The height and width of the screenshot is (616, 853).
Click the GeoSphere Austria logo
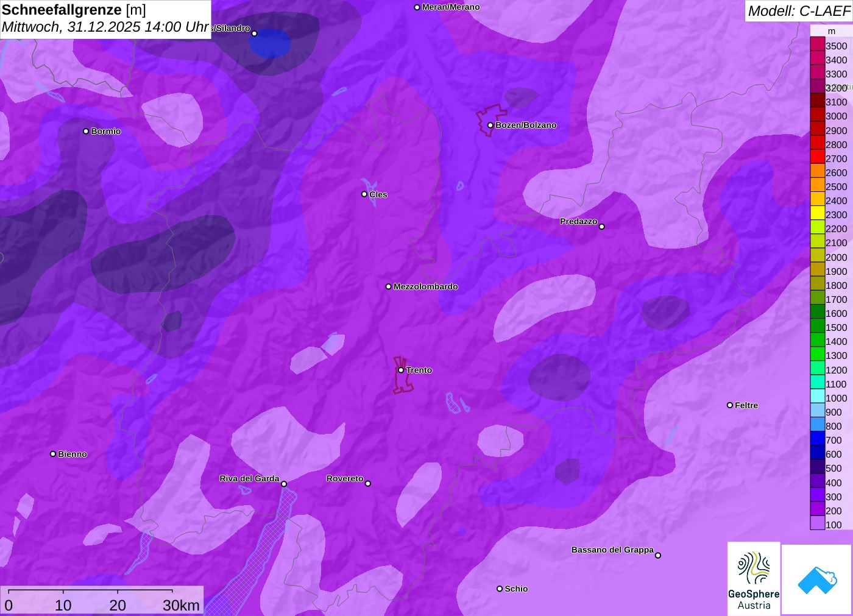click(754, 579)
